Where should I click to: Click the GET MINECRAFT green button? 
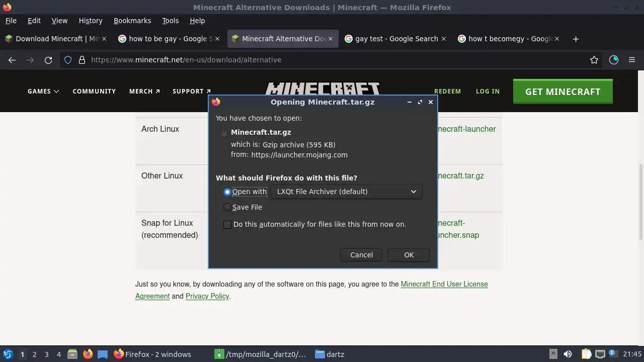[562, 92]
